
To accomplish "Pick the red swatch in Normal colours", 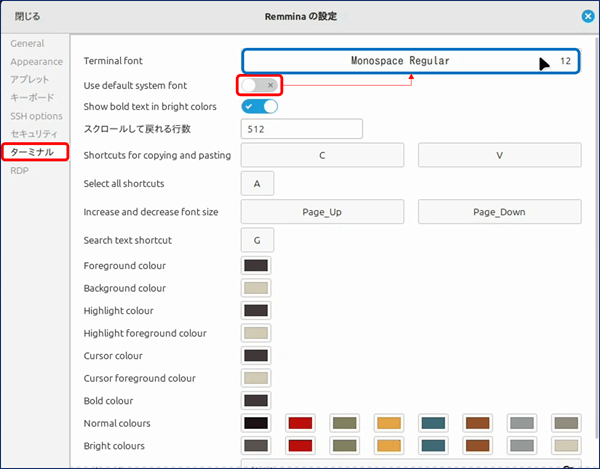I will point(300,423).
